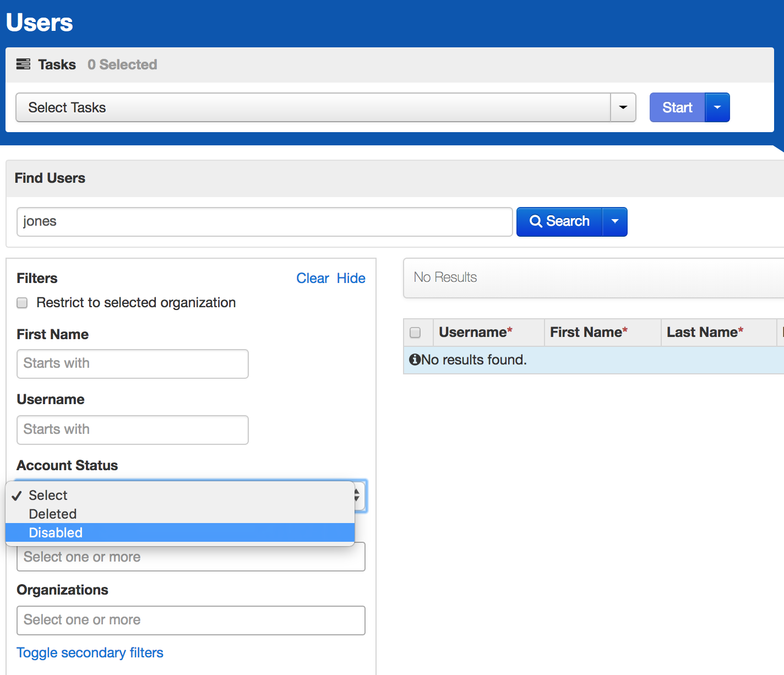784x675 pixels.
Task: Expand the Search options dropdown caret
Action: 615,221
